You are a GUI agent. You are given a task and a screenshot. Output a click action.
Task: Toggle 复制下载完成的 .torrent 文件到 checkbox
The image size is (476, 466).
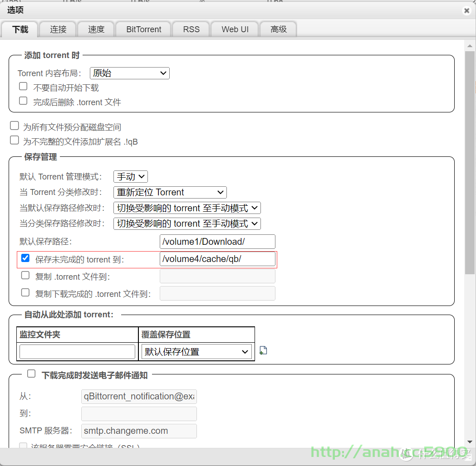point(25,292)
